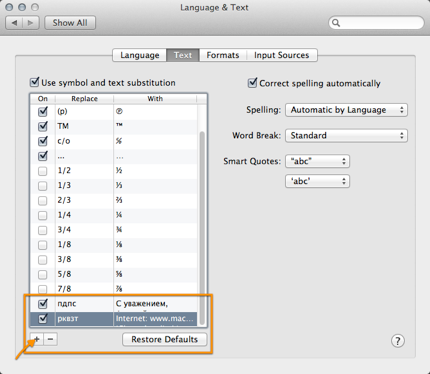Screen dimensions: 430x374
Task: Toggle Use symbol and text substitution
Action: click(34, 82)
